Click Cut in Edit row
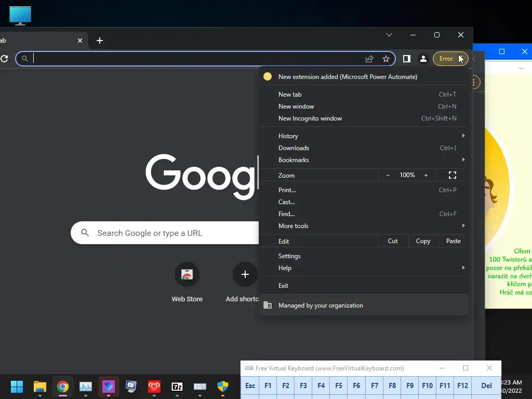Image resolution: width=532 pixels, height=399 pixels. pos(393,241)
